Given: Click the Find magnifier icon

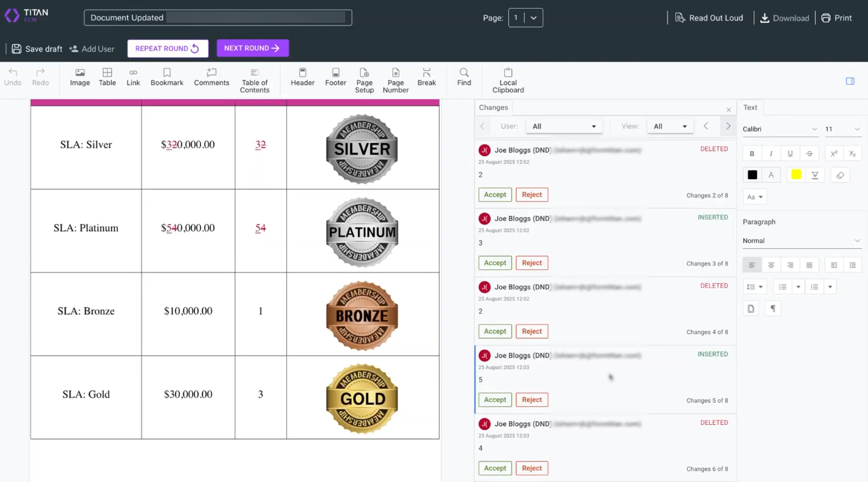Looking at the screenshot, I should click(x=464, y=73).
